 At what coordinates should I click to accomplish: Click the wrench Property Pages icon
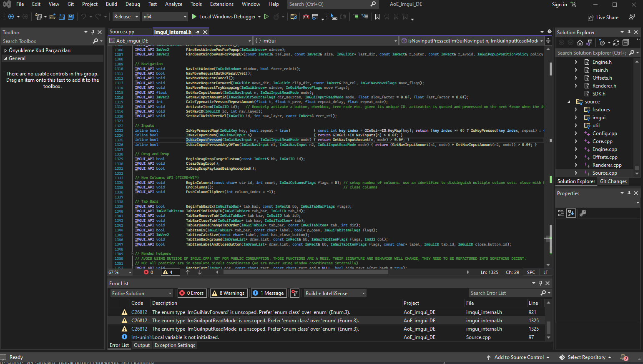[x=583, y=213]
